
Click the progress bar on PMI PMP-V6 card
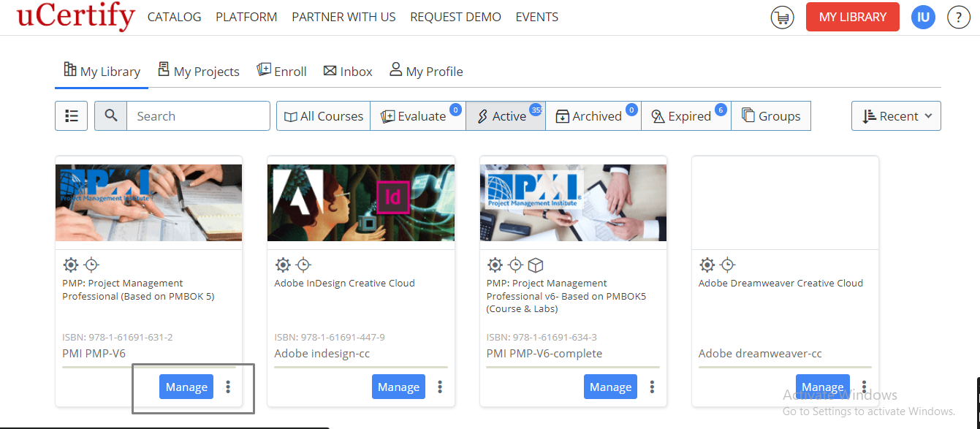click(149, 367)
